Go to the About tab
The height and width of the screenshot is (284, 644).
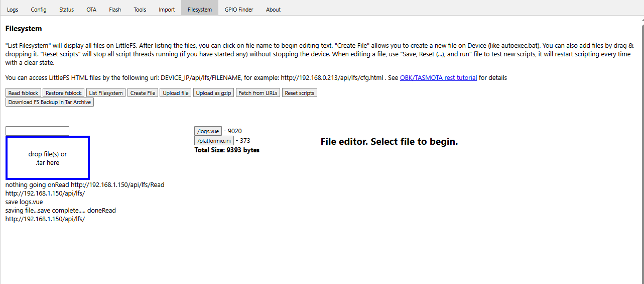tap(274, 10)
